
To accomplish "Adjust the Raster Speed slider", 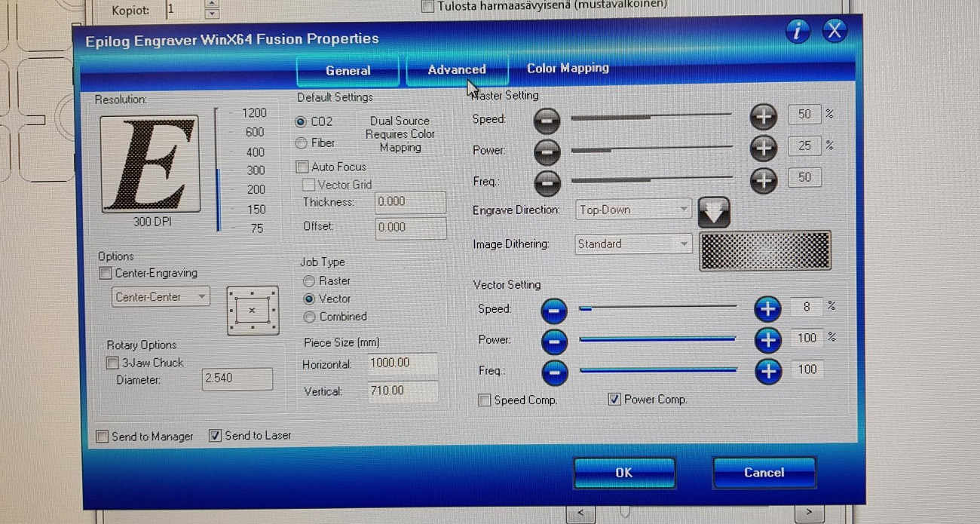I will coord(651,117).
